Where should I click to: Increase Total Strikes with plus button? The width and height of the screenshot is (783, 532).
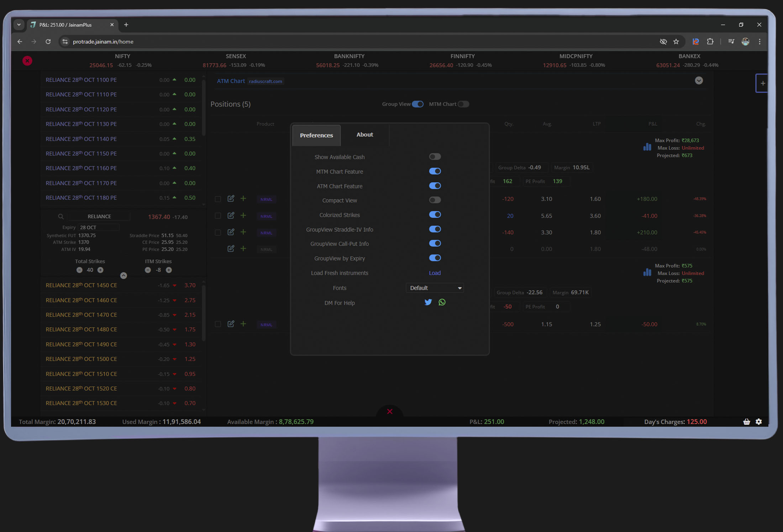coord(101,270)
